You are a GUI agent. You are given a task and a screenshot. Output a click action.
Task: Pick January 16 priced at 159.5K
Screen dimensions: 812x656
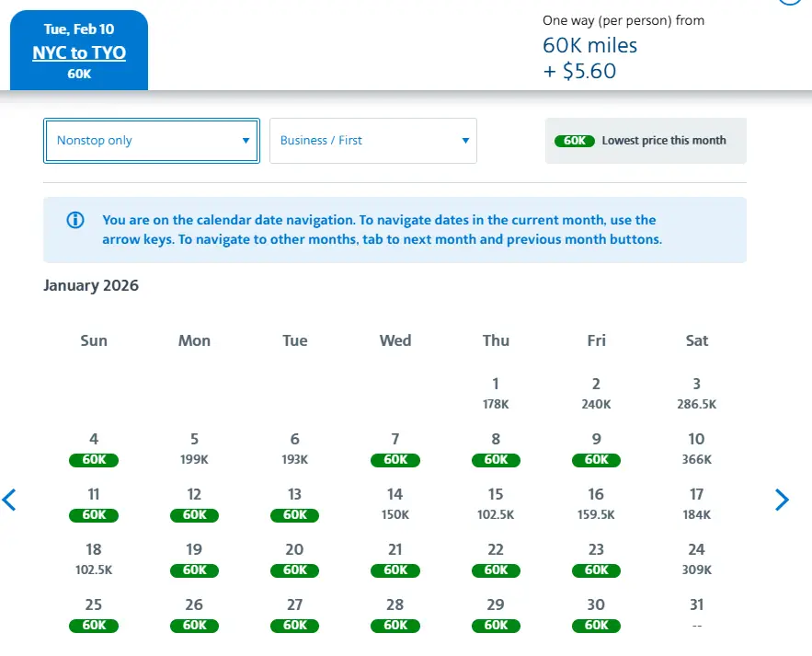tap(596, 503)
